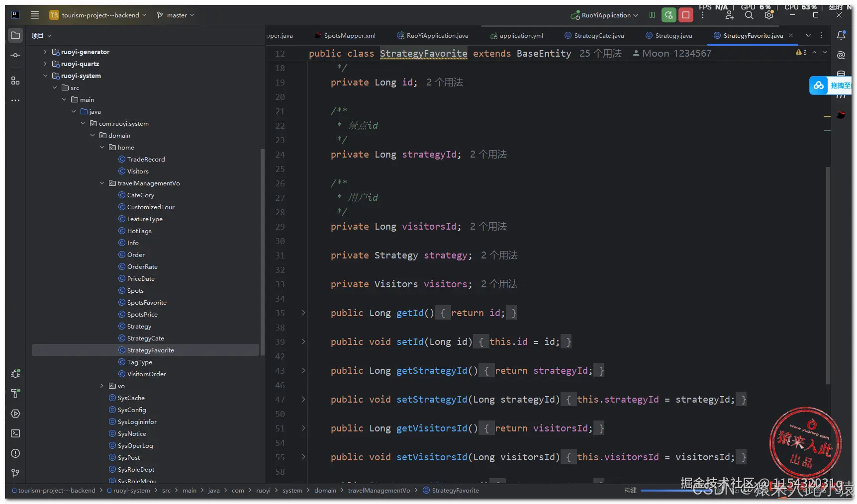Close the StrategyFavorite.java tab
This screenshot has height=504, width=857.
(x=791, y=35)
